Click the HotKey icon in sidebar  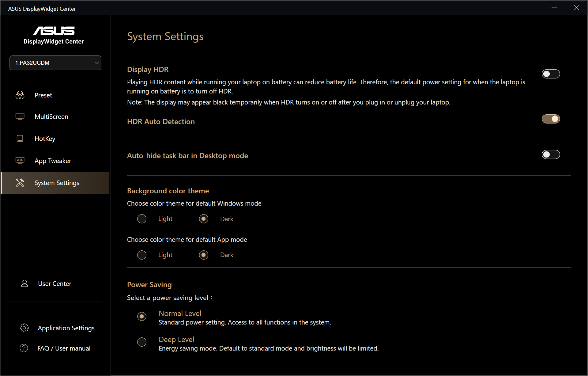click(20, 139)
